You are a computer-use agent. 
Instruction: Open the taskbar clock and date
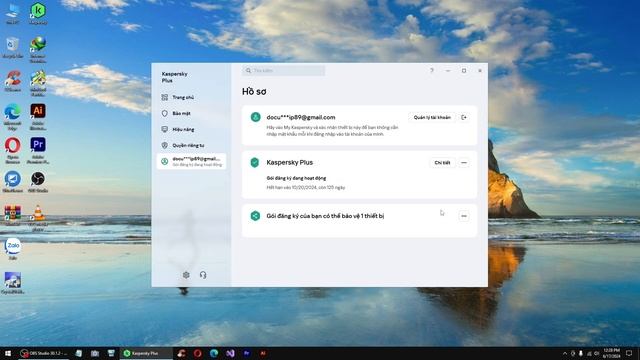[x=611, y=353]
